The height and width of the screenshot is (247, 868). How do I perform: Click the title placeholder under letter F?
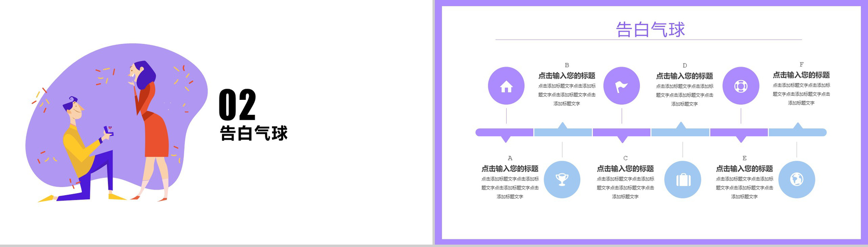[x=801, y=75]
